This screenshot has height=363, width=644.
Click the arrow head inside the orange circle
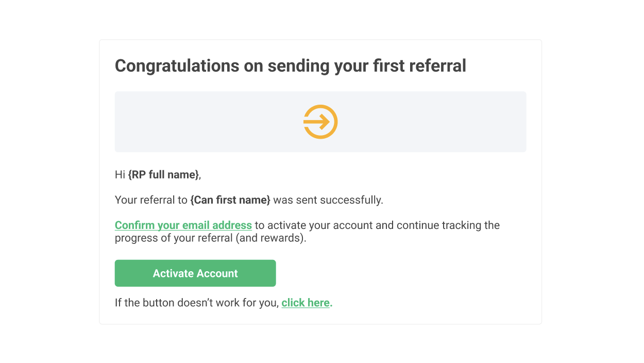324,122
